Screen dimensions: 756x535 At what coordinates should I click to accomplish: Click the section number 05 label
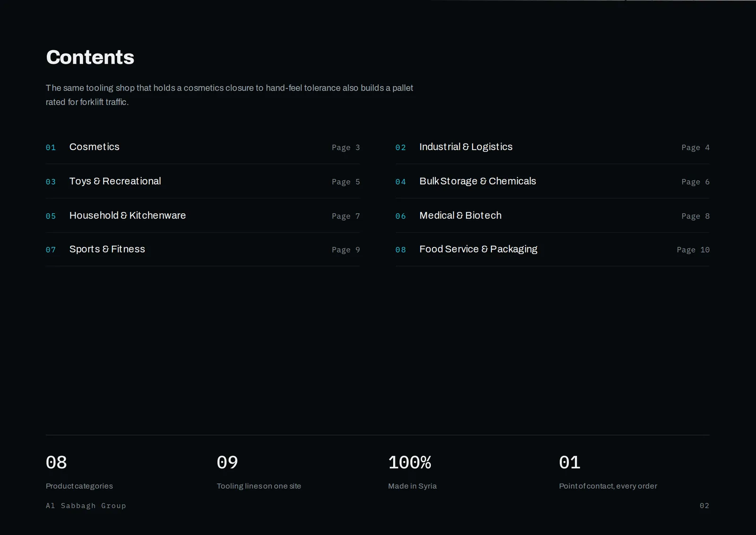pos(51,216)
